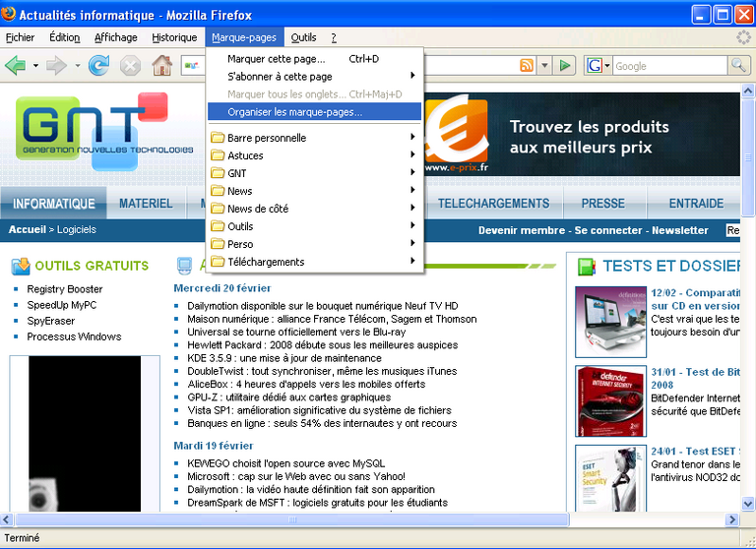
Task: Click in the Google search field
Action: pos(670,66)
